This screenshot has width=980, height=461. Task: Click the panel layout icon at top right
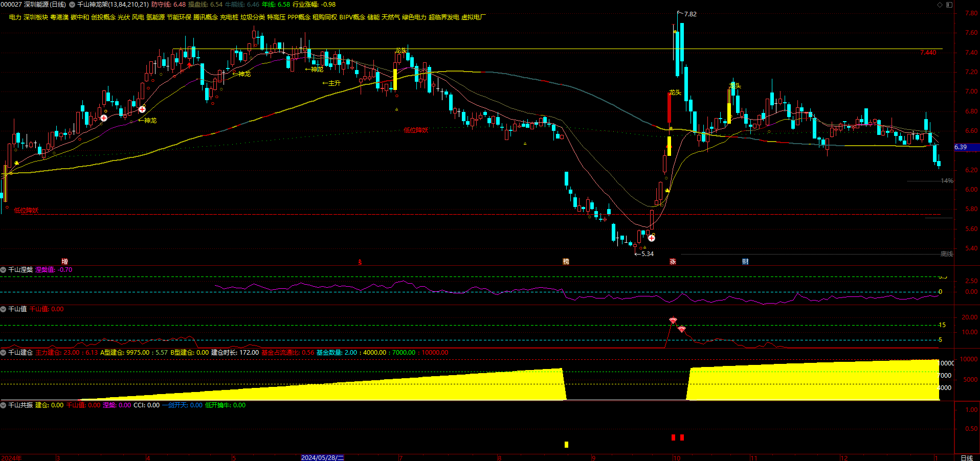(949, 5)
